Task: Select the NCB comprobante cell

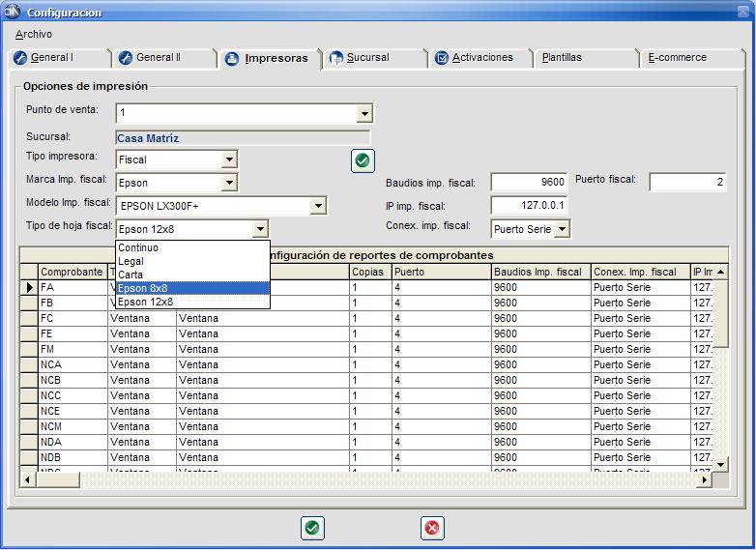Action: (x=73, y=380)
